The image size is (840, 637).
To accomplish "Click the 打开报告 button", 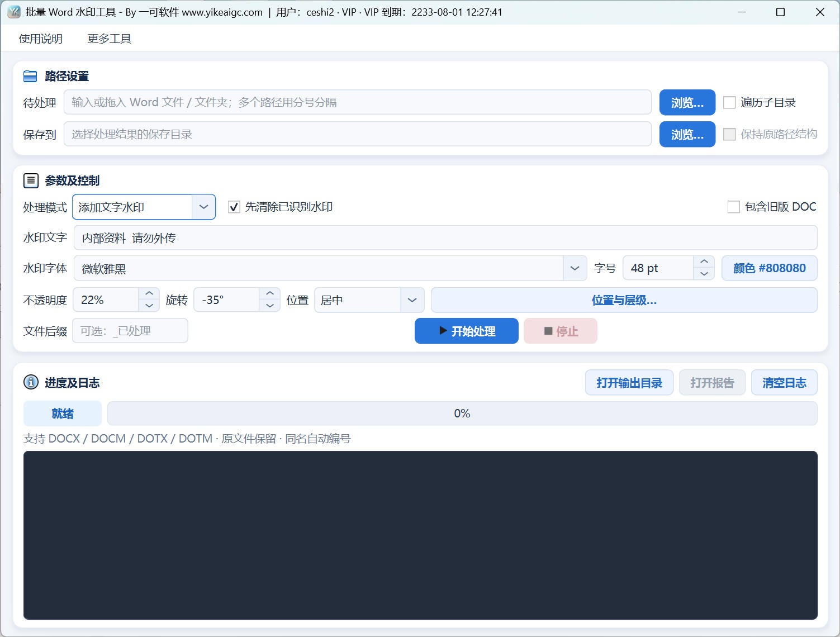I will coord(712,383).
